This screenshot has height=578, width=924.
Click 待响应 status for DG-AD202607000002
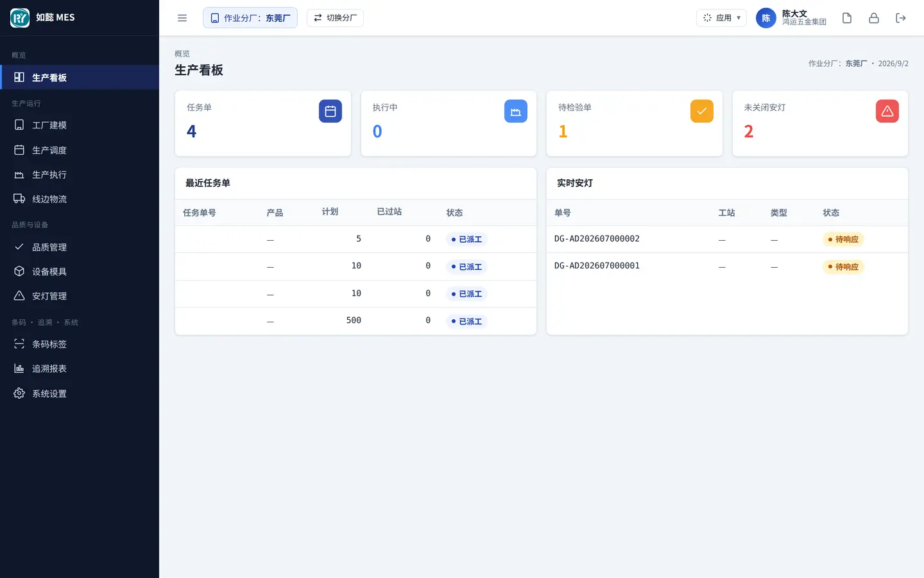[x=843, y=240]
